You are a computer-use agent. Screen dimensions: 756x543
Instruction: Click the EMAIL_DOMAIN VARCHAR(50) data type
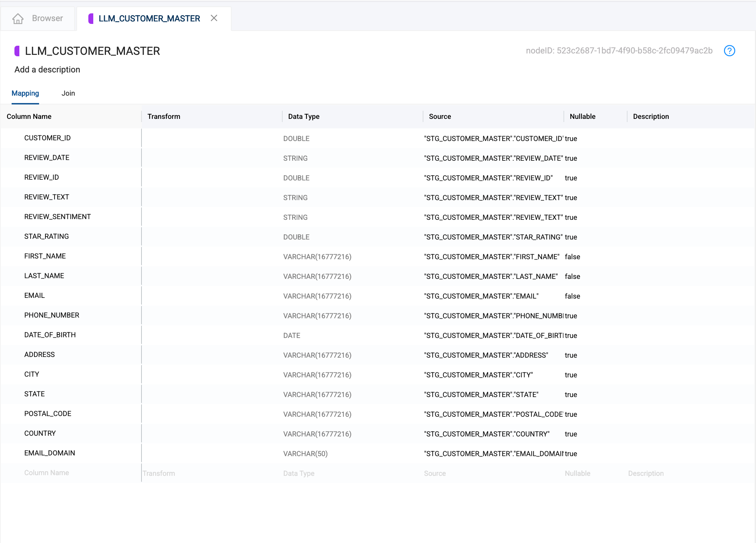coord(305,454)
